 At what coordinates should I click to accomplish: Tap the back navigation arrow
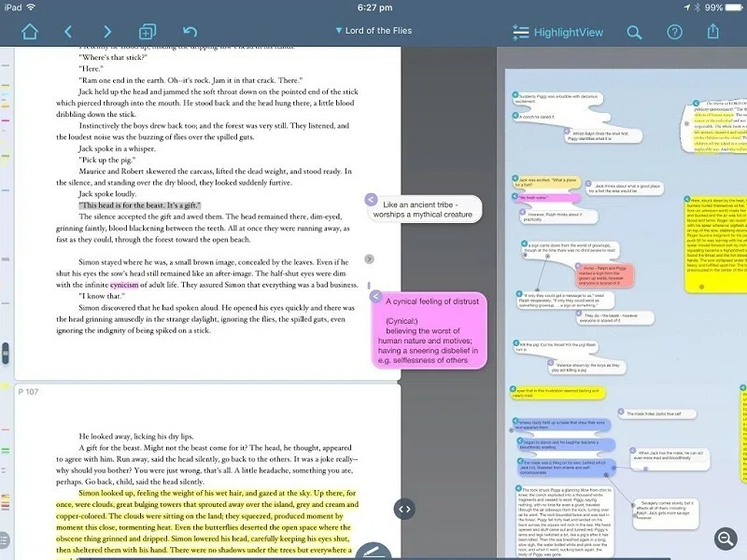click(68, 32)
